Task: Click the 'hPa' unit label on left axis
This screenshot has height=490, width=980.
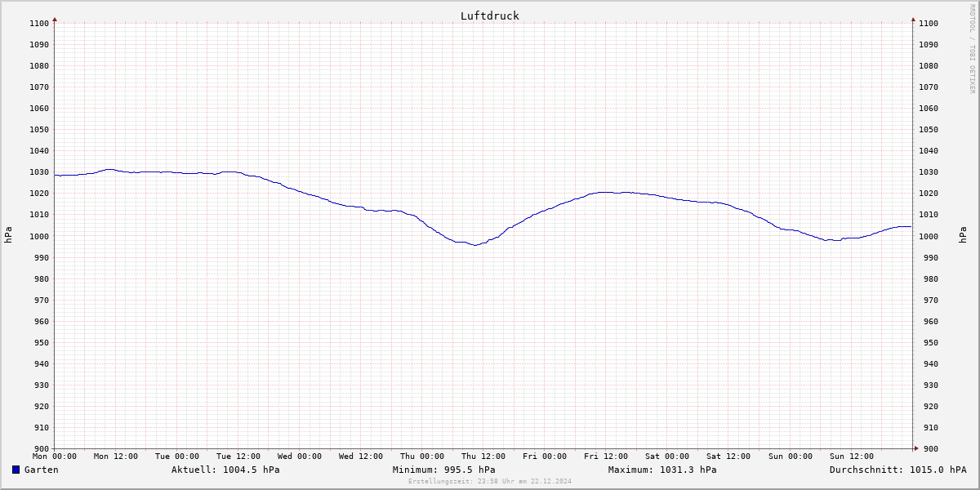Action: coord(8,235)
